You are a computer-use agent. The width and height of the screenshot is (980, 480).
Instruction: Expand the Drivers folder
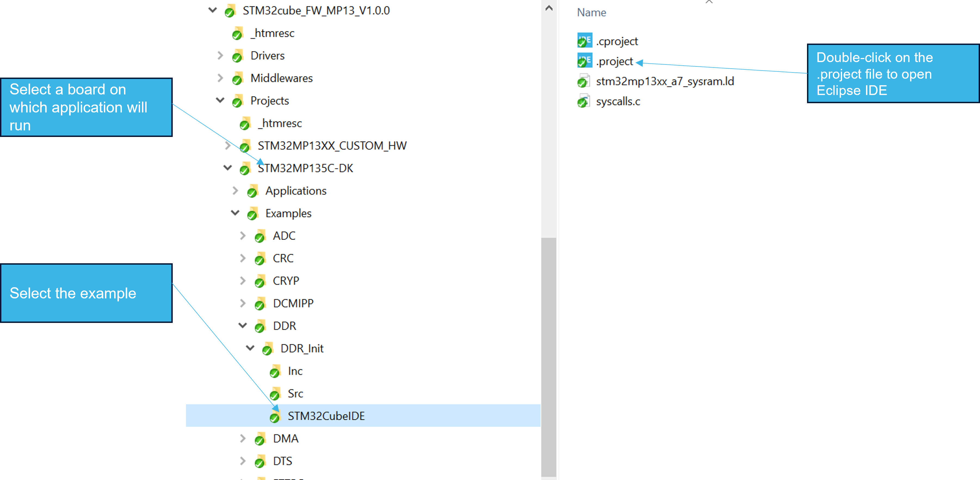220,55
